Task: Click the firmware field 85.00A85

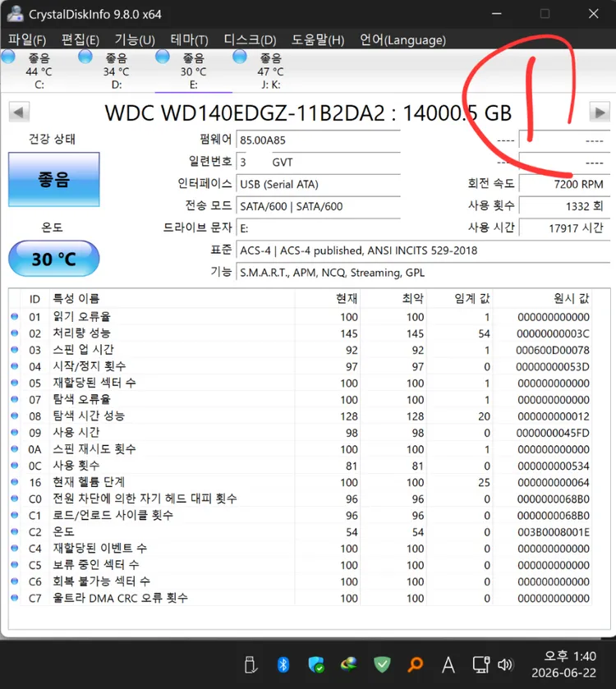Action: [318, 140]
